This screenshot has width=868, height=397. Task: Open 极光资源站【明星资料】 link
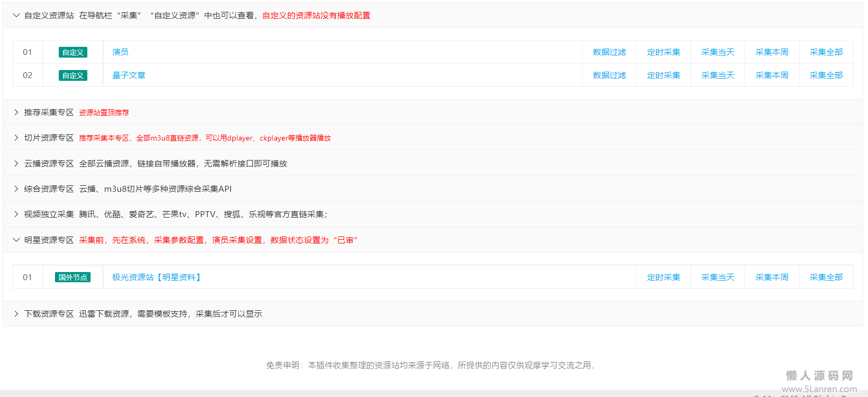pyautogui.click(x=157, y=277)
